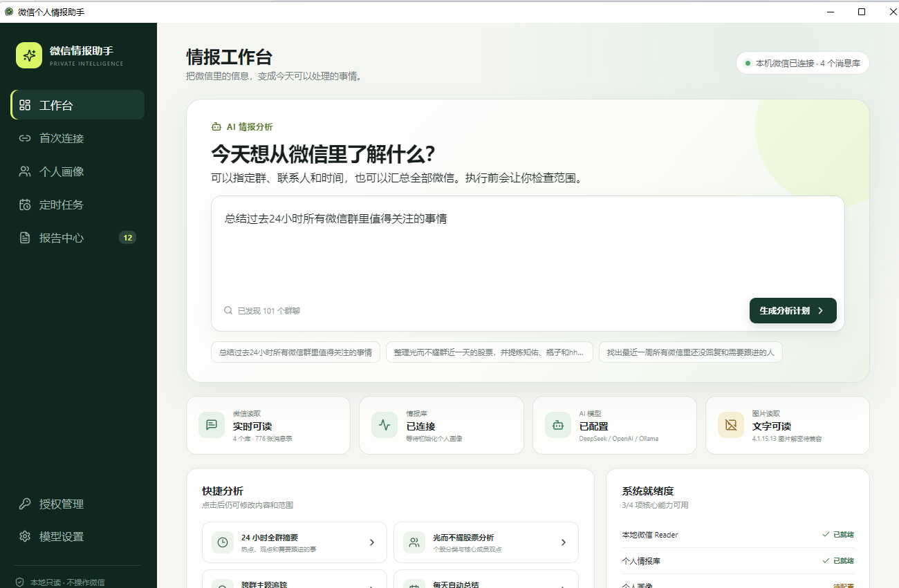Choose the 总结过去24小时 suggestion chip below the input
This screenshot has height=588, width=899.
pyautogui.click(x=295, y=352)
